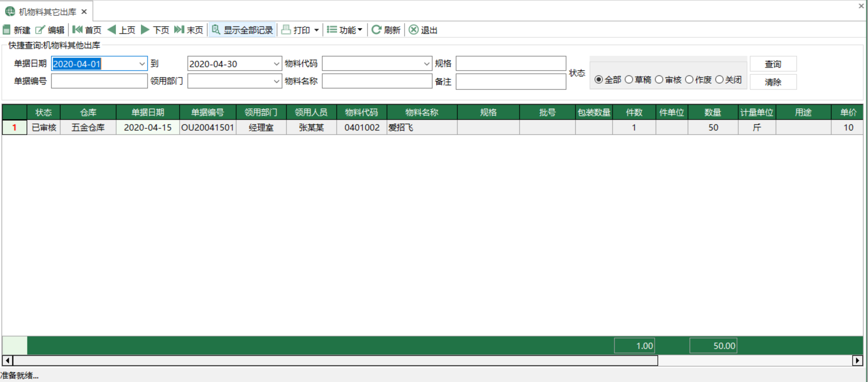Focus the 单据编号 input field
Screen dimensions: 868x382
pyautogui.click(x=99, y=81)
